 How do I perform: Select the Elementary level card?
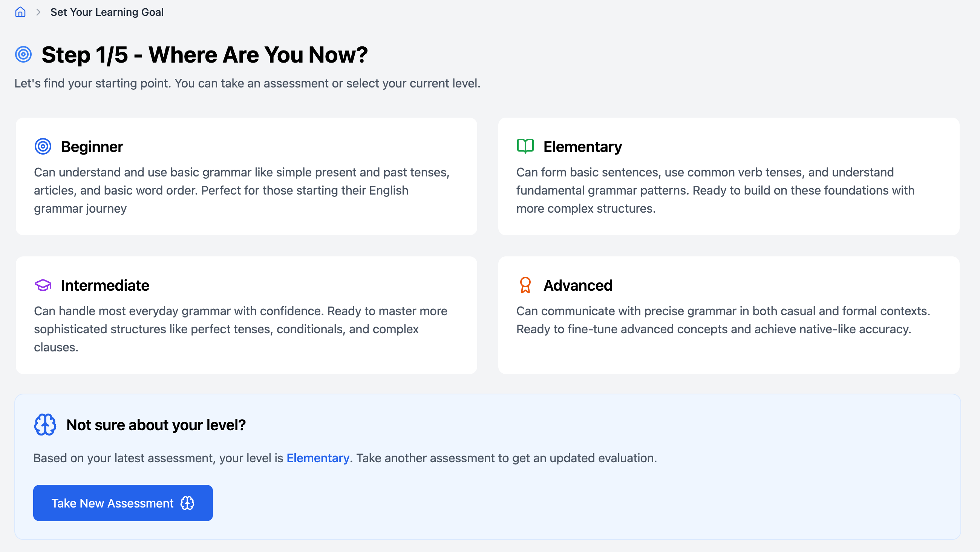[x=729, y=176]
